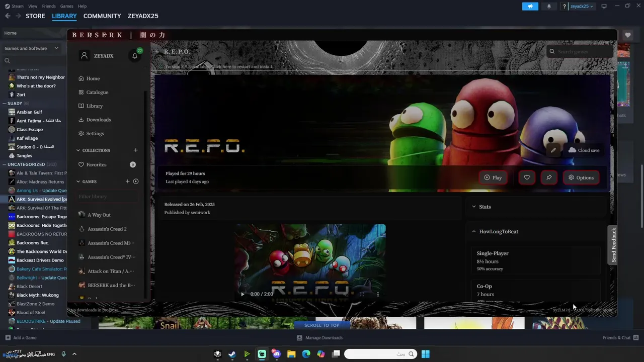
Task: Open Steam big picture monitor icon
Action: pos(604,6)
